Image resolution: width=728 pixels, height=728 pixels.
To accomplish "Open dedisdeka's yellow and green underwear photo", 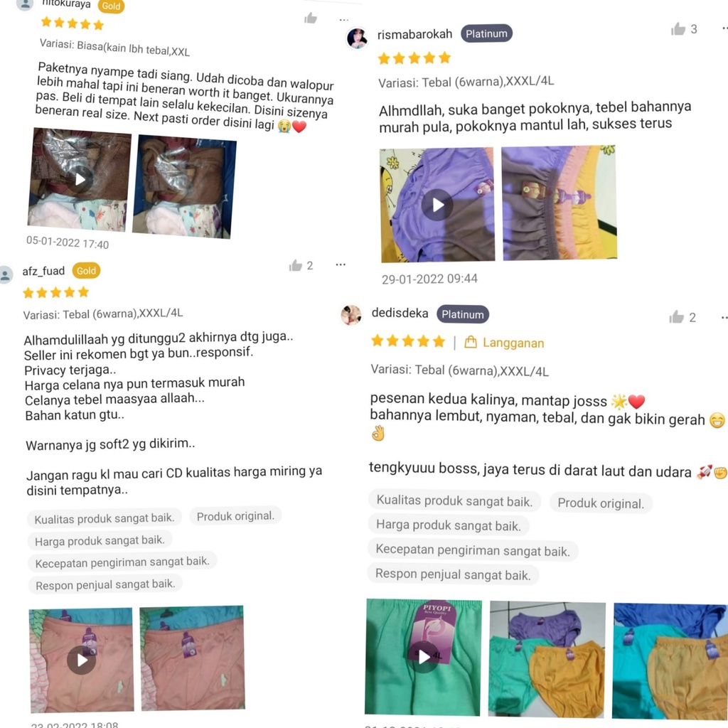I will click(547, 659).
